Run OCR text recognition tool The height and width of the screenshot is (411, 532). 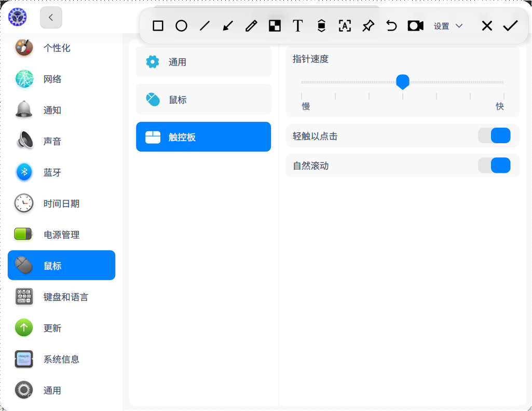(x=345, y=26)
